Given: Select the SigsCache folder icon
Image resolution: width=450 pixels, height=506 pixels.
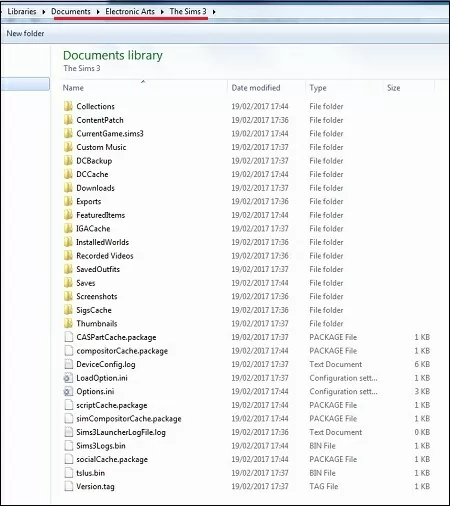Looking at the screenshot, I should 68,310.
